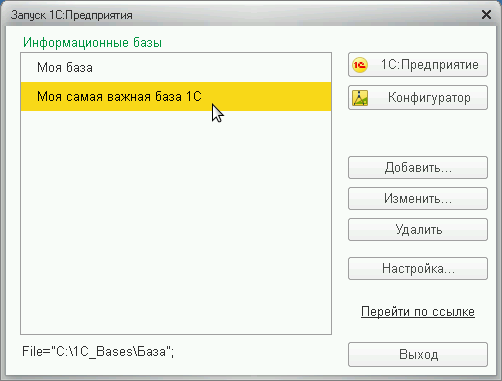Click the empty area of bases list
Viewport: 502px width, 381px height.
point(176,222)
